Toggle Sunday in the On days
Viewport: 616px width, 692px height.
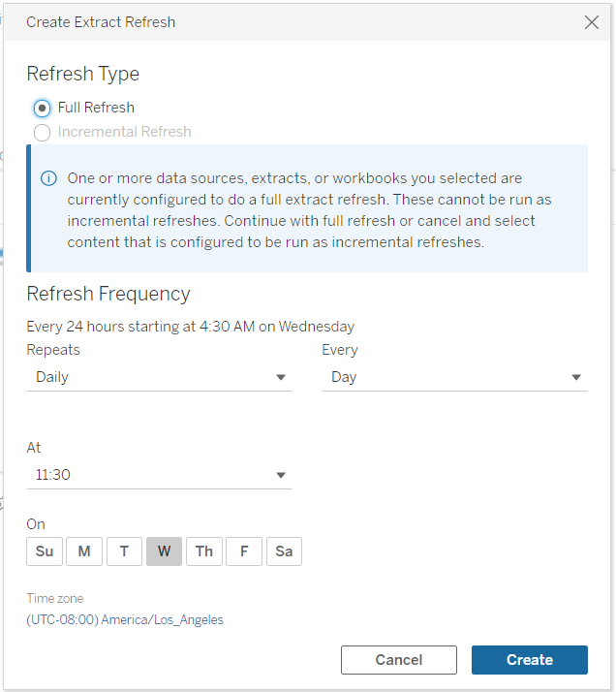45,551
